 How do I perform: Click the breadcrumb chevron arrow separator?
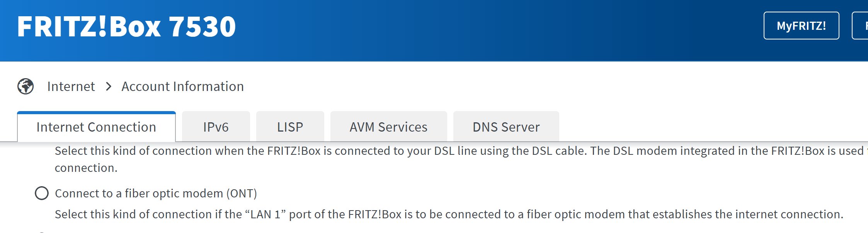coord(109,86)
